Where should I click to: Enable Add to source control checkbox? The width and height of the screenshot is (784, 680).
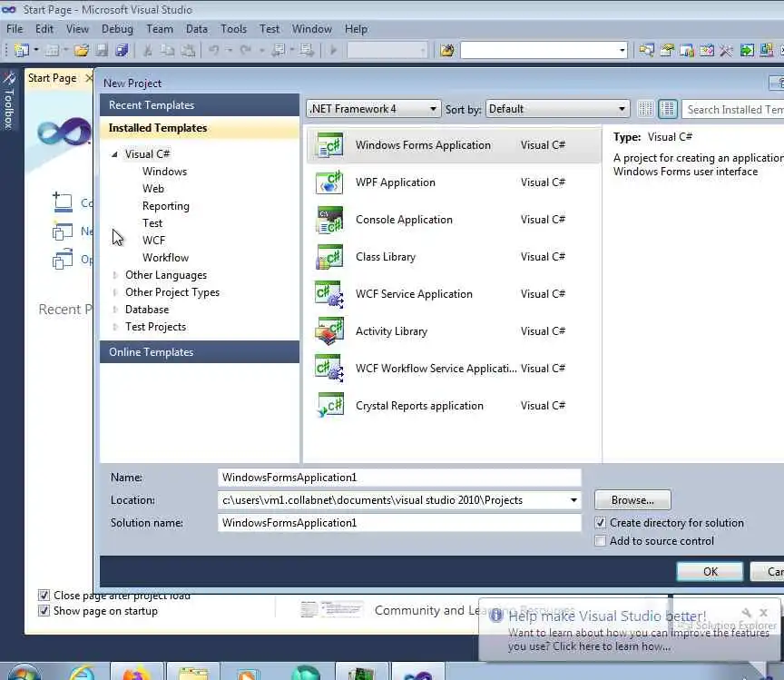point(600,541)
